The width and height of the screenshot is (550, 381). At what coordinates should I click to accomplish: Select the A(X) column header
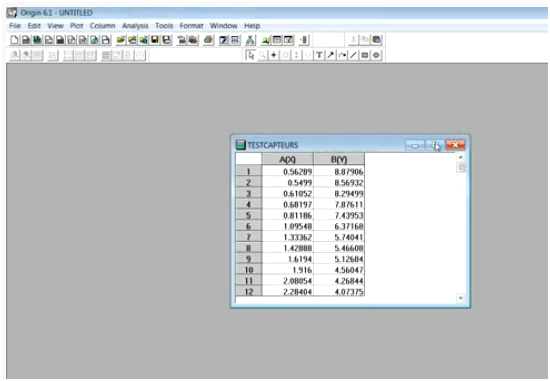[287, 159]
